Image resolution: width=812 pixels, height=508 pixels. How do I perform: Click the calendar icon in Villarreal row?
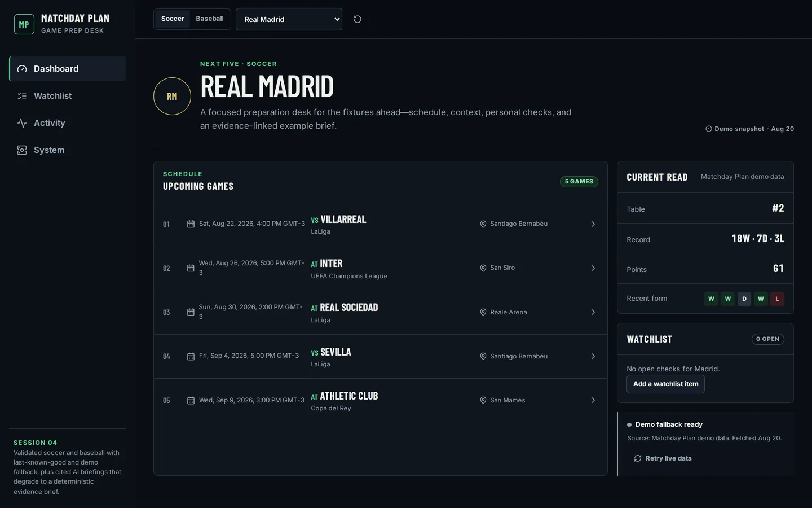pos(191,224)
